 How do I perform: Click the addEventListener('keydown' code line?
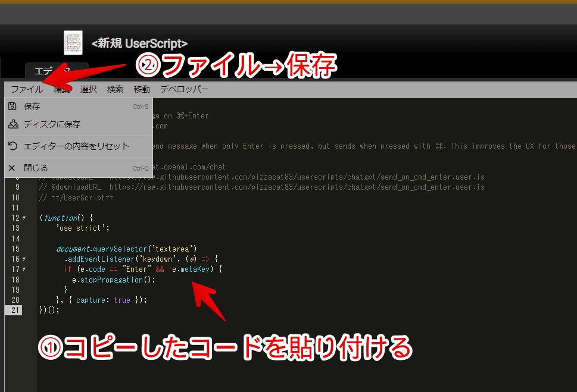coord(141,259)
